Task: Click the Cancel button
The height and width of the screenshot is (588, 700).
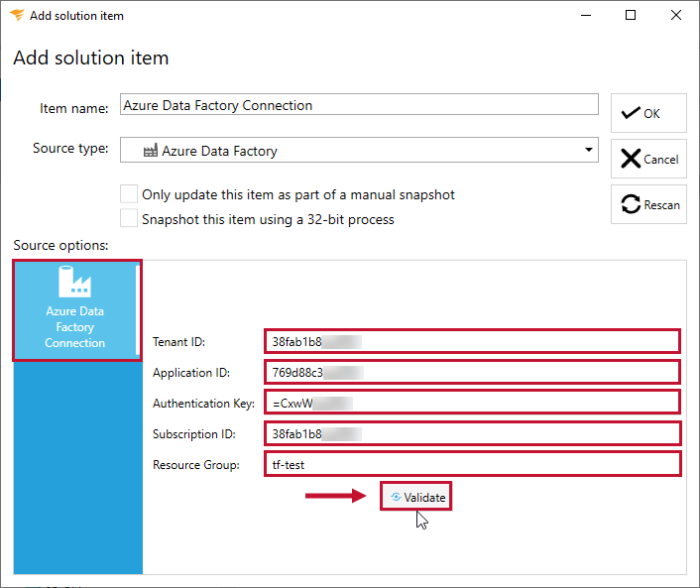Action: (x=648, y=159)
